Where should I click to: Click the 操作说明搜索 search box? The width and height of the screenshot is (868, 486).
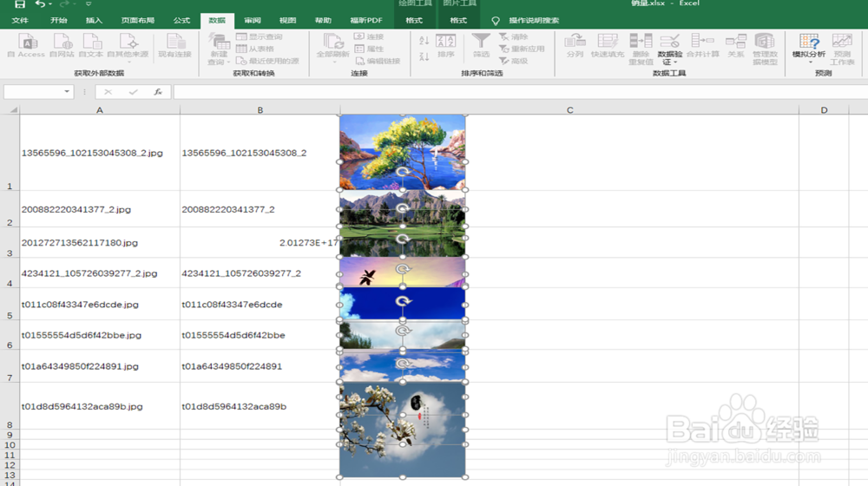point(534,21)
